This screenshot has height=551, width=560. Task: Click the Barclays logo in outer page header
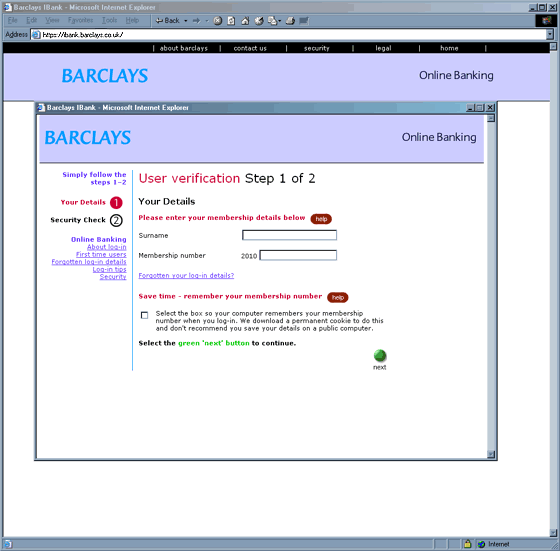click(x=105, y=76)
